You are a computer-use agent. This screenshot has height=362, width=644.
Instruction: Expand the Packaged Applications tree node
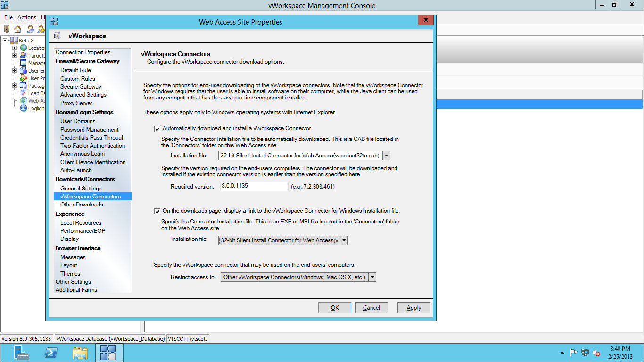click(x=15, y=85)
